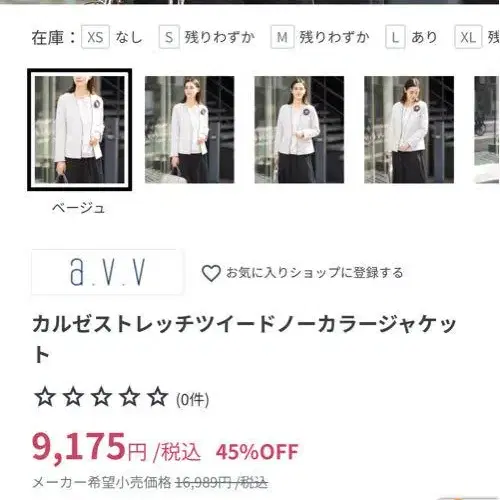Viewport: 500px width, 500px height.
Task: Click the second rating star
Action: (73, 397)
